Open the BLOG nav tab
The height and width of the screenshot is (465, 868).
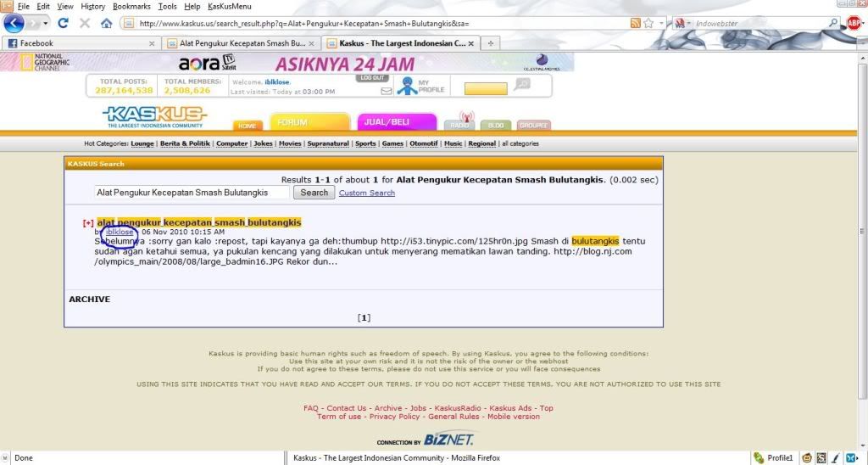point(495,126)
